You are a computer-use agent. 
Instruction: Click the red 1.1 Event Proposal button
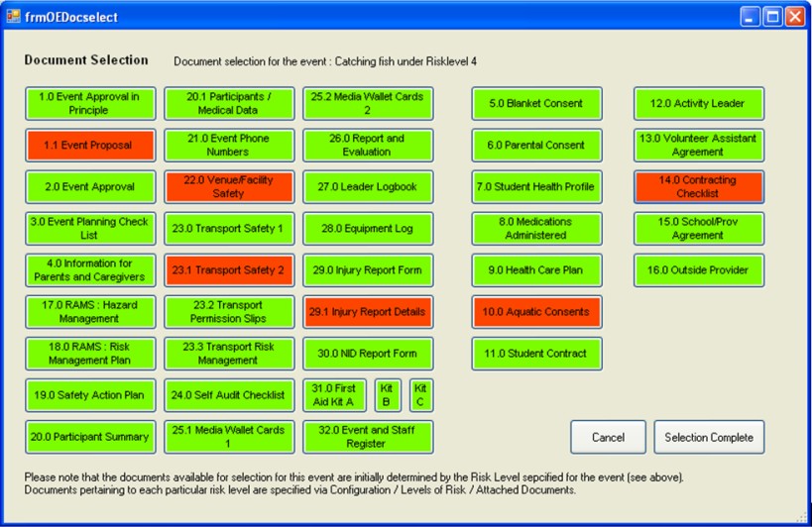coord(90,146)
